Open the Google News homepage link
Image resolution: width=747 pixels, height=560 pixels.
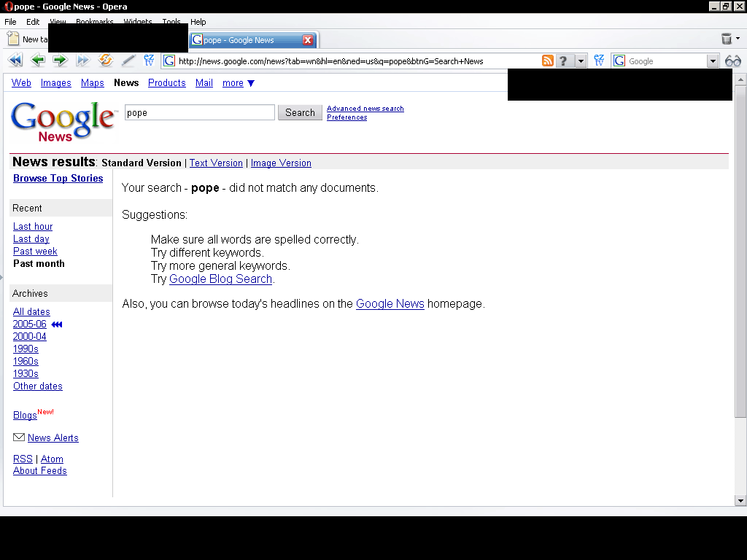tap(390, 303)
